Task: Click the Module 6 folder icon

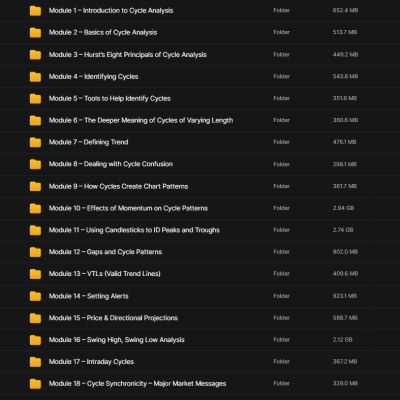Action: 35,120
